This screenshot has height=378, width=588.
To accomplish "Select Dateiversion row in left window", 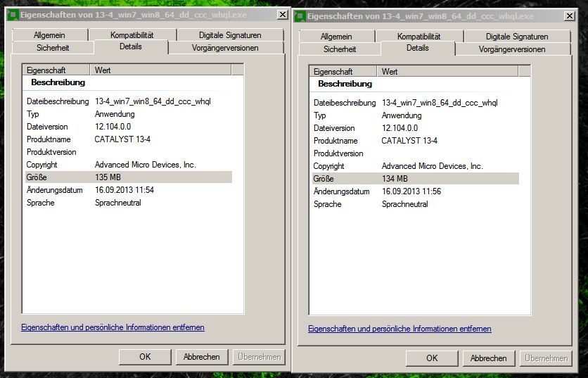I will click(129, 127).
